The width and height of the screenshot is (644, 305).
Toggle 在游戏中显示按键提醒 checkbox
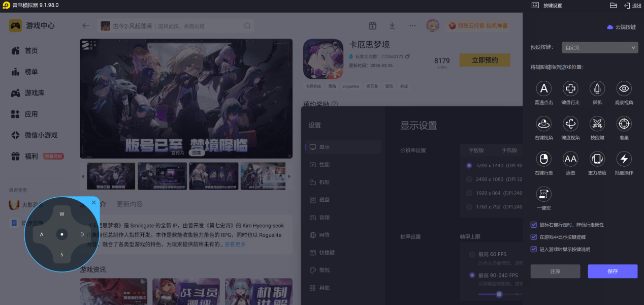pos(533,237)
